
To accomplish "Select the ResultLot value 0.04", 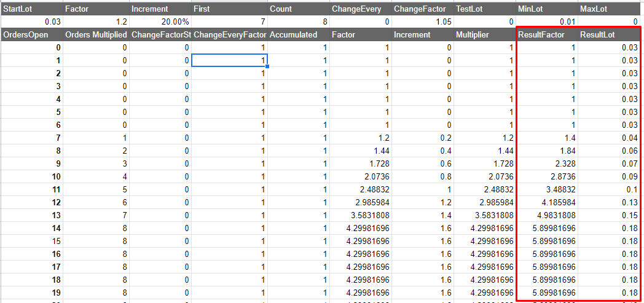I will coord(610,138).
